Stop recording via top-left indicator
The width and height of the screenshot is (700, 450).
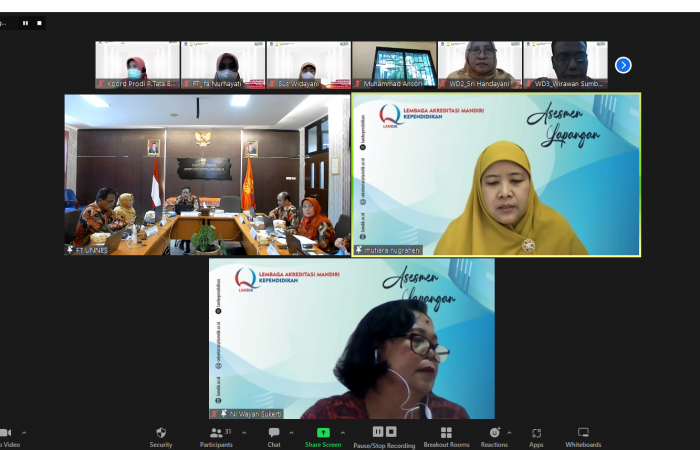pos(39,23)
